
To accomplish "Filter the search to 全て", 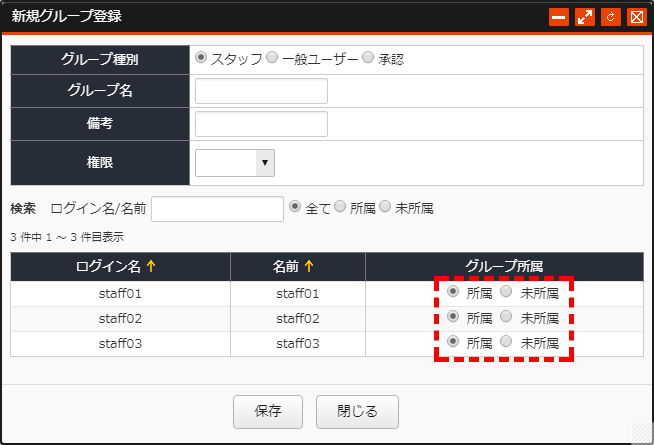I will coord(295,206).
